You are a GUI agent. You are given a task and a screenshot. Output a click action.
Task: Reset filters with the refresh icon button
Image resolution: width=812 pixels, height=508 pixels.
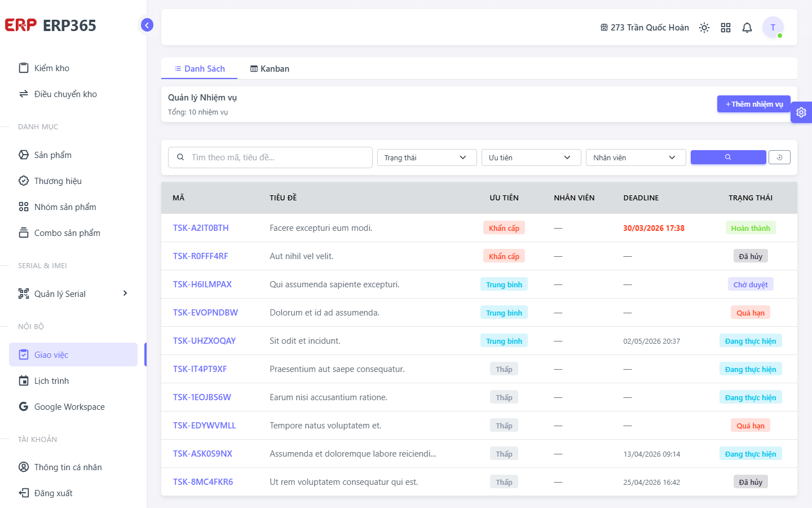[779, 157]
